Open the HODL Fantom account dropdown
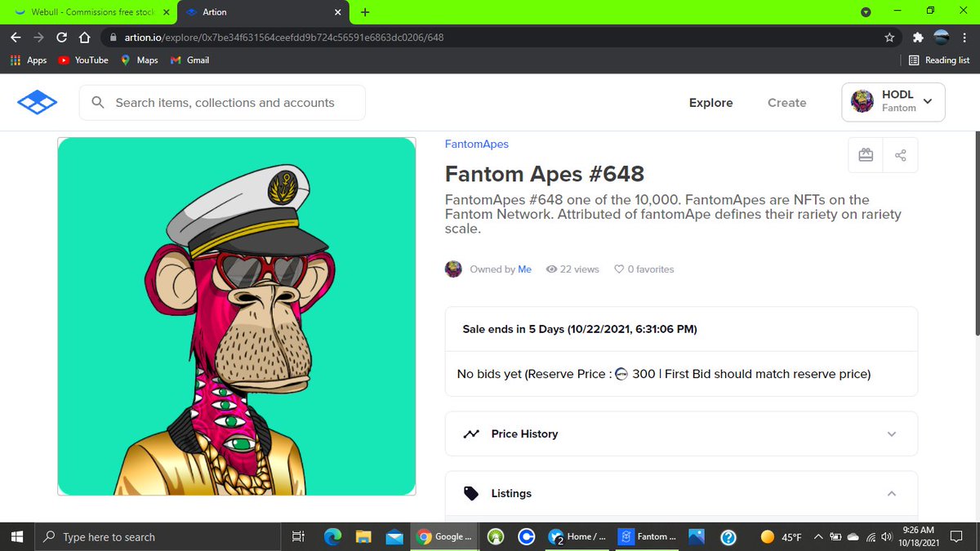980x551 pixels. [x=893, y=102]
